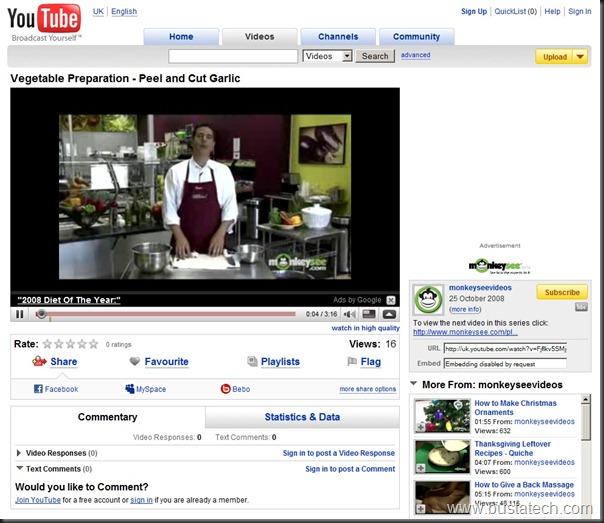This screenshot has height=523, width=604.
Task: Select the Commentary tab
Action: 107,417
